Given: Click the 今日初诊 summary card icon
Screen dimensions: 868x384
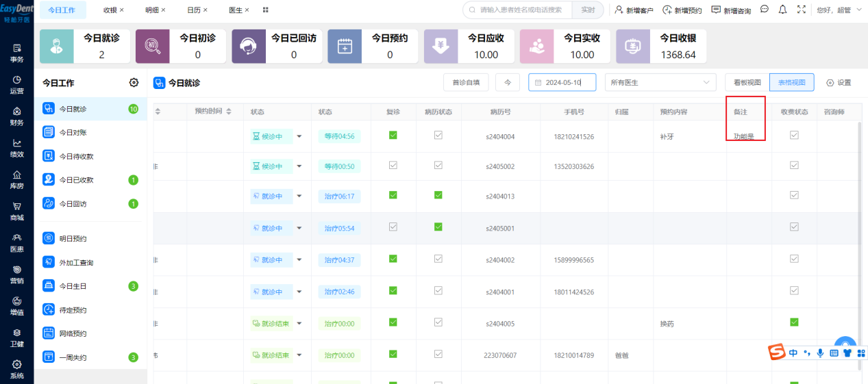Looking at the screenshot, I should pos(153,47).
